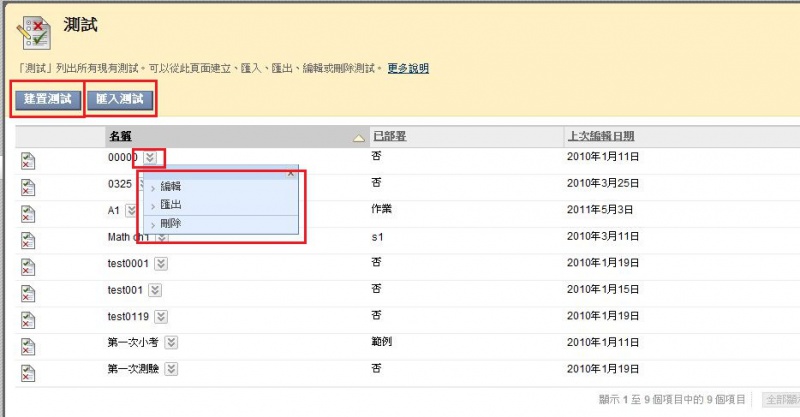Click the test icon beside test0001 row

28,266
